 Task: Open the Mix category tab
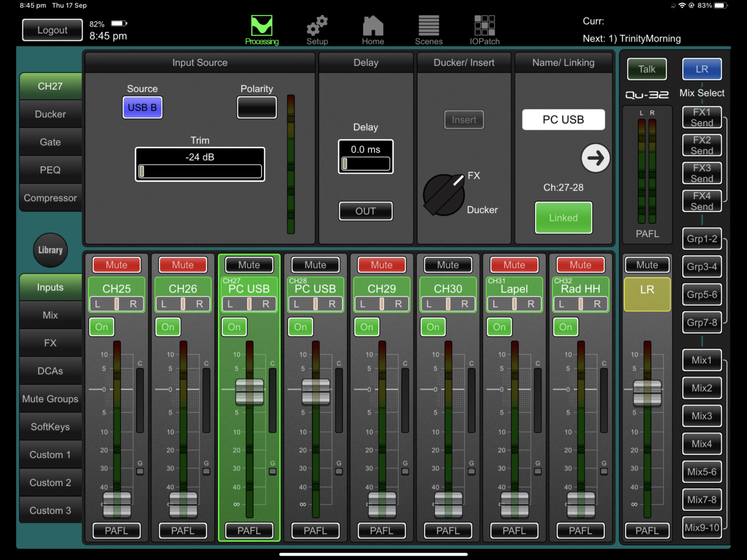(x=50, y=315)
